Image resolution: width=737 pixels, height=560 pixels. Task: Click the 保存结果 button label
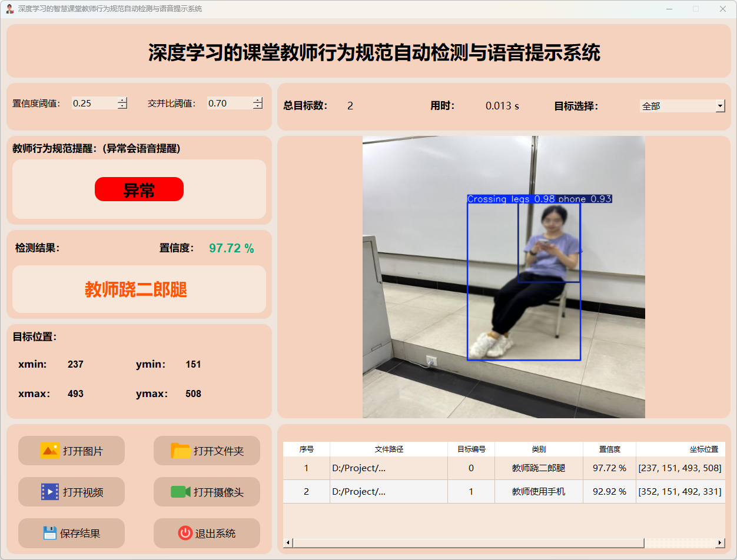coord(80,534)
